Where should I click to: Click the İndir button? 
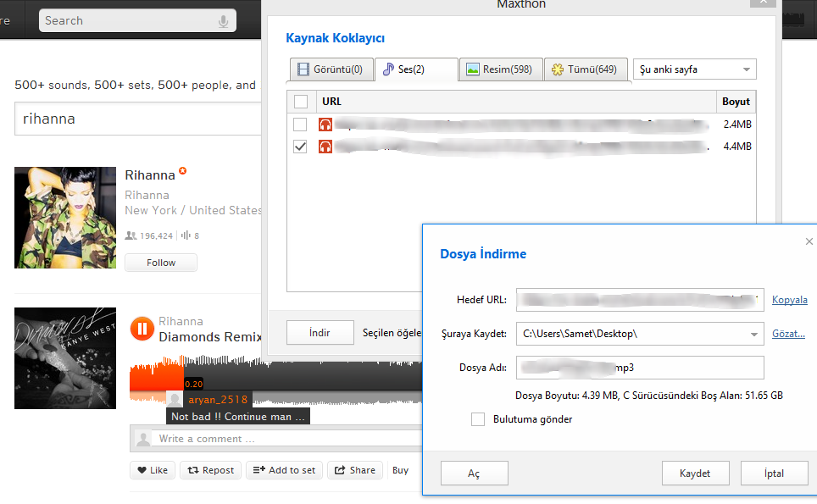point(320,333)
